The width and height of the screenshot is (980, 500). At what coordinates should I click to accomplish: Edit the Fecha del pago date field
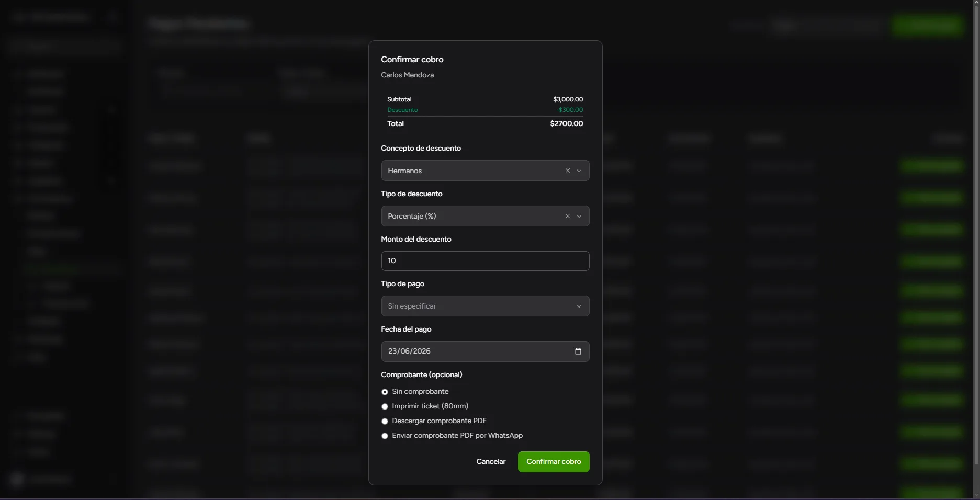click(x=485, y=351)
